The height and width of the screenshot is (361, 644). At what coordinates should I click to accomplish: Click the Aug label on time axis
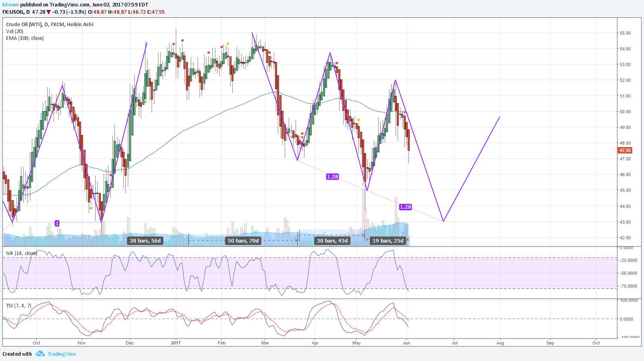pos(500,343)
